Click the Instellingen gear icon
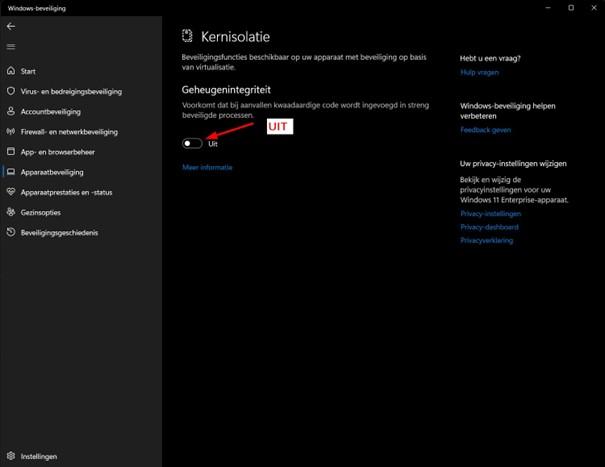This screenshot has height=467, width=605. (11, 456)
